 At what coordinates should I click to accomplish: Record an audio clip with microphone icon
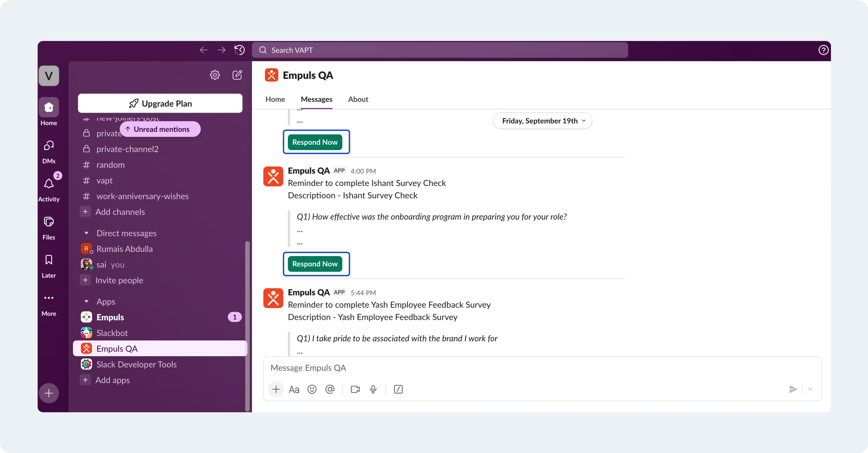[373, 389]
